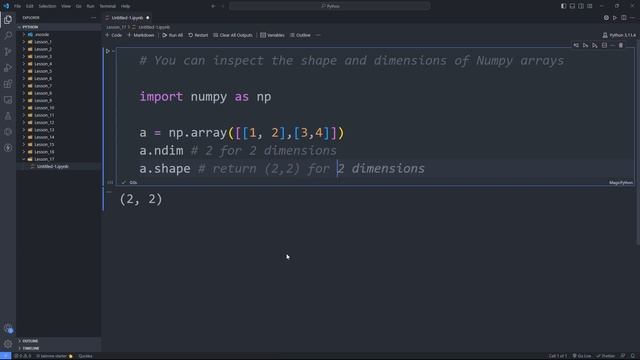Click MagicPython cell language label
The width and height of the screenshot is (640, 360).
pyautogui.click(x=621, y=182)
